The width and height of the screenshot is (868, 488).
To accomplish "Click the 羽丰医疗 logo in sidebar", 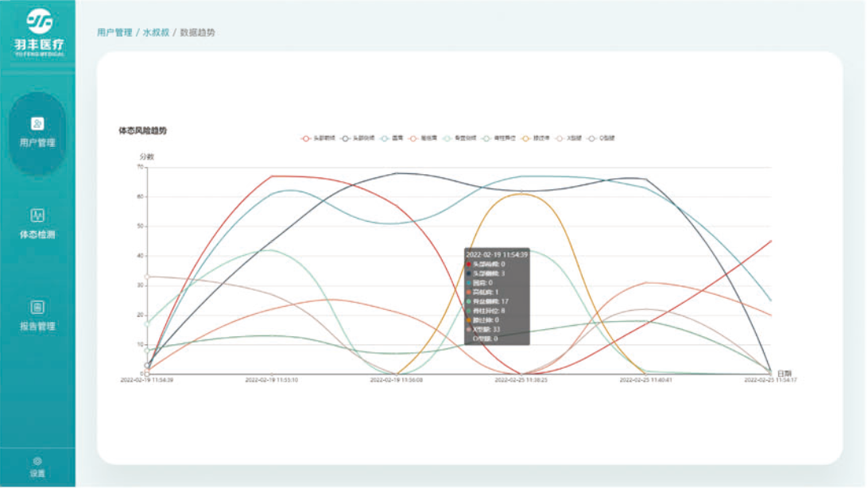I will pos(38,32).
